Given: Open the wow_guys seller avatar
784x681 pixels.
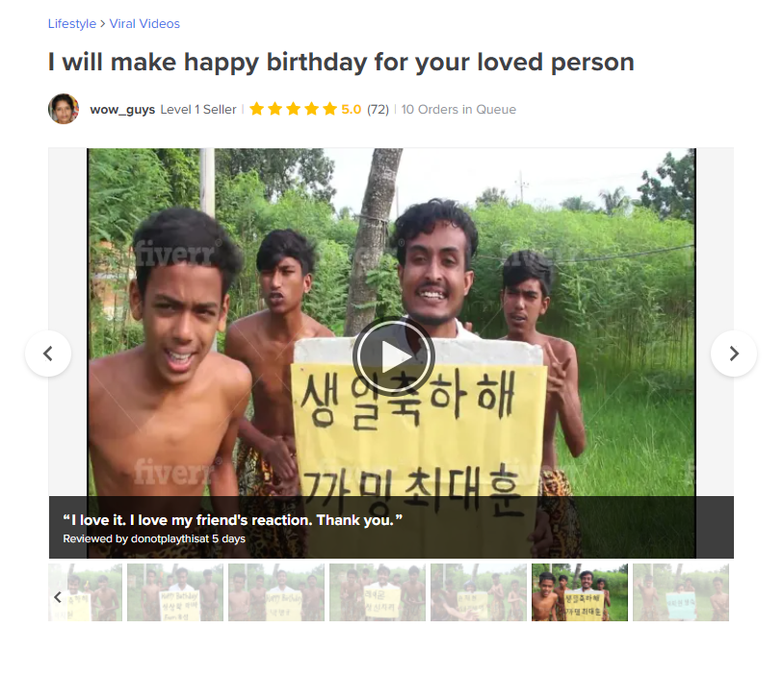Looking at the screenshot, I should 64,109.
